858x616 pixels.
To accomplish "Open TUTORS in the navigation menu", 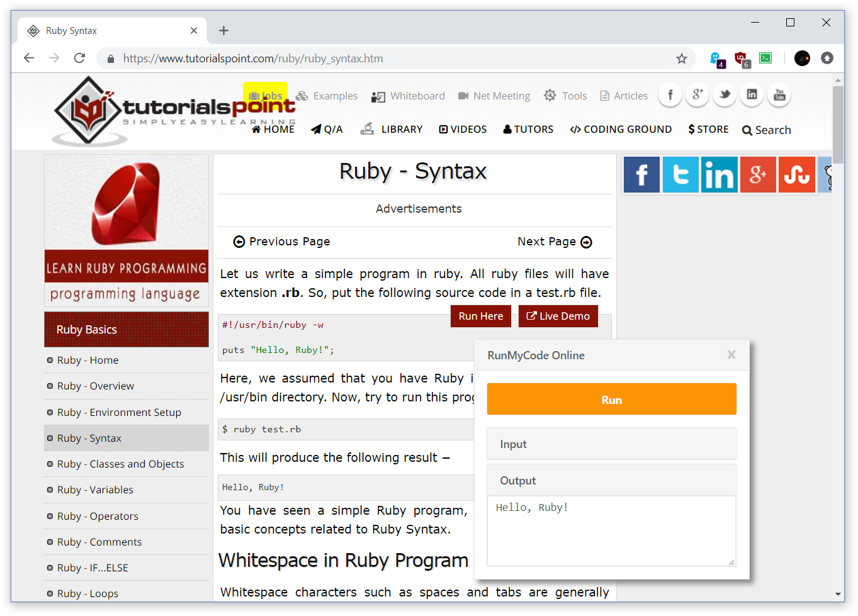I will click(528, 130).
